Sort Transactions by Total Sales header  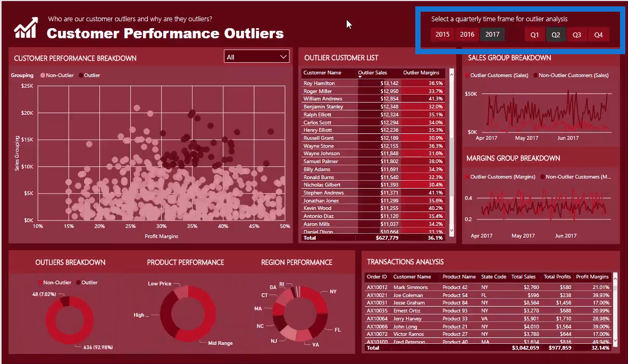click(523, 277)
